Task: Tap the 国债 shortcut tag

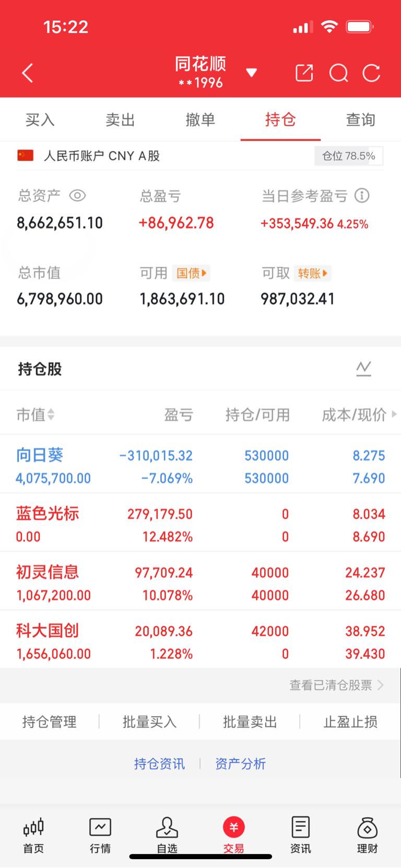Action: tap(191, 273)
